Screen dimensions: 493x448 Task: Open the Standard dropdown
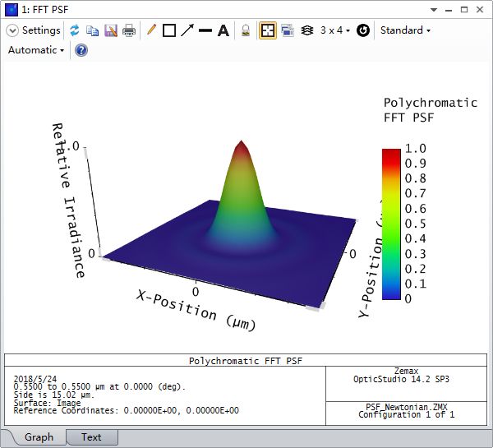coord(405,30)
